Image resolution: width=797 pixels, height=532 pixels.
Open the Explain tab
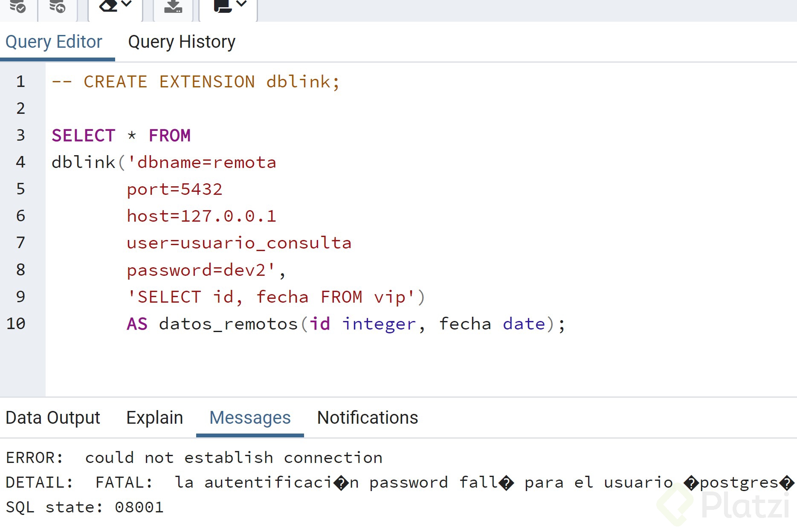(154, 418)
